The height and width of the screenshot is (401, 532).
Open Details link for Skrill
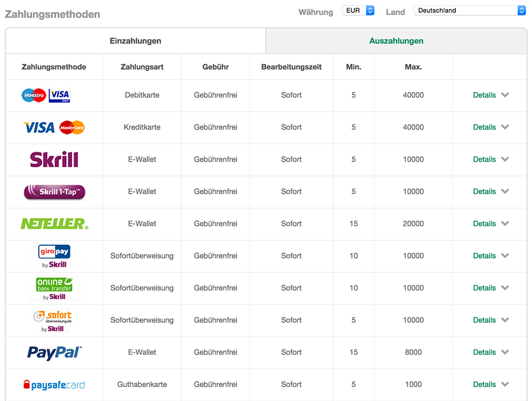[484, 160]
